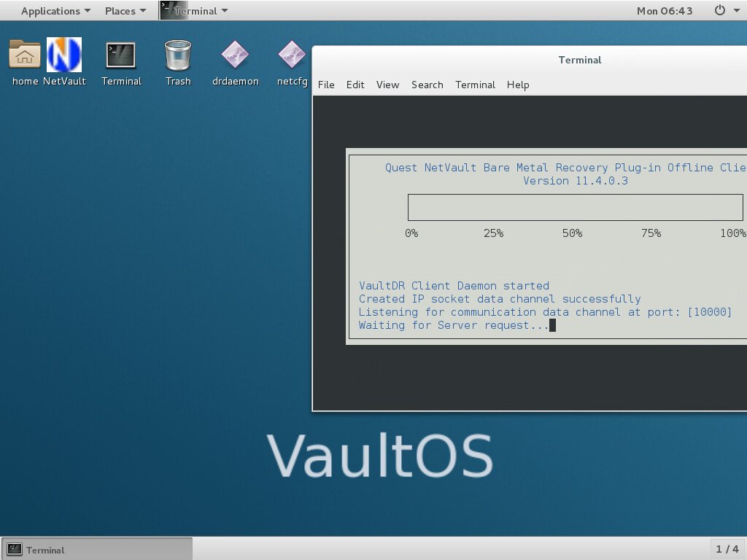The width and height of the screenshot is (747, 560).
Task: Expand the system menu arrow beside power icon
Action: coord(737,10)
